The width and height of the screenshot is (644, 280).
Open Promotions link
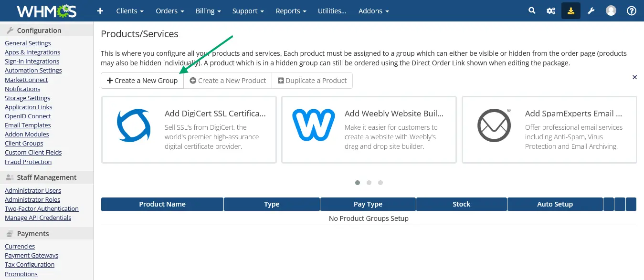21,274
